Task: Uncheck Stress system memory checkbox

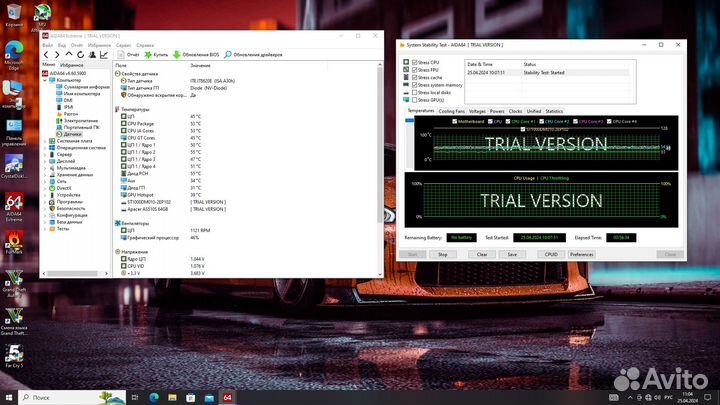Action: 415,85
